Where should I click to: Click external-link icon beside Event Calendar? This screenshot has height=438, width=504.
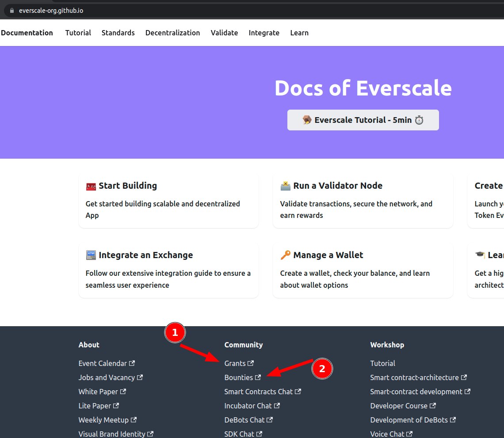[x=132, y=363]
